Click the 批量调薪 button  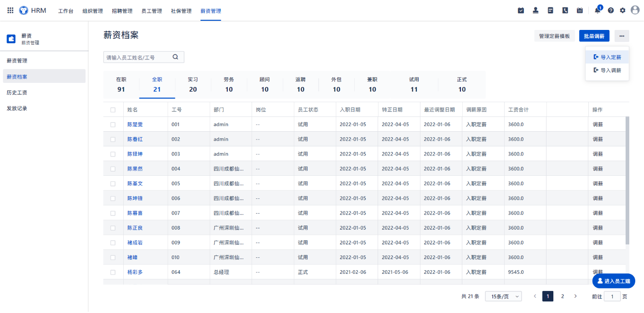pyautogui.click(x=594, y=36)
